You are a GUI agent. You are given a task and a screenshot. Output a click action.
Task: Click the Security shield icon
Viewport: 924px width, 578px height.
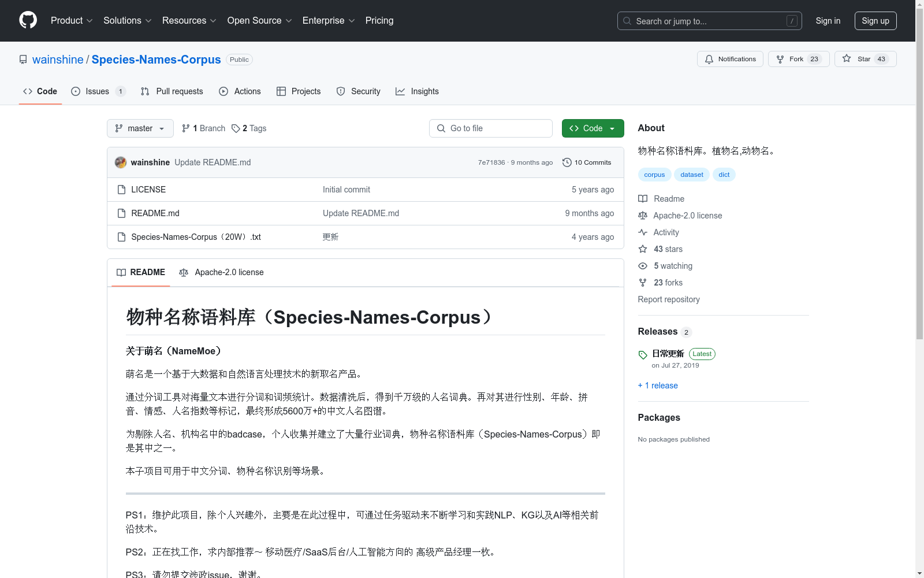click(x=341, y=91)
